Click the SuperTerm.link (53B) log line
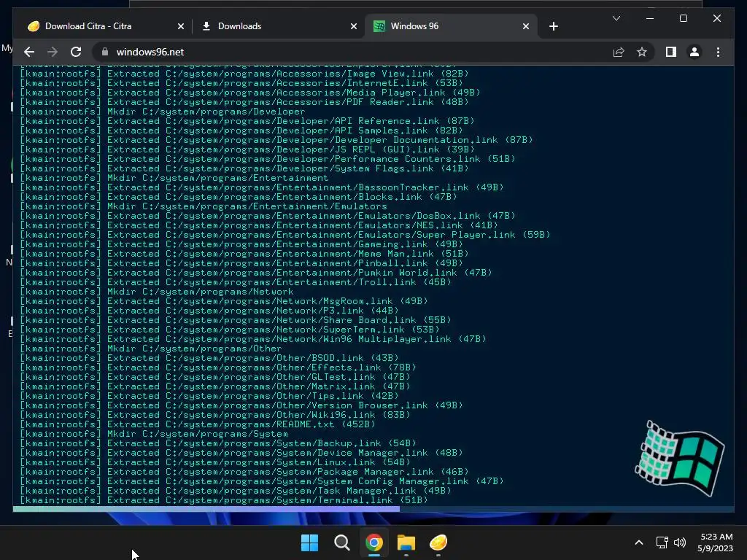The height and width of the screenshot is (560, 747). click(230, 330)
